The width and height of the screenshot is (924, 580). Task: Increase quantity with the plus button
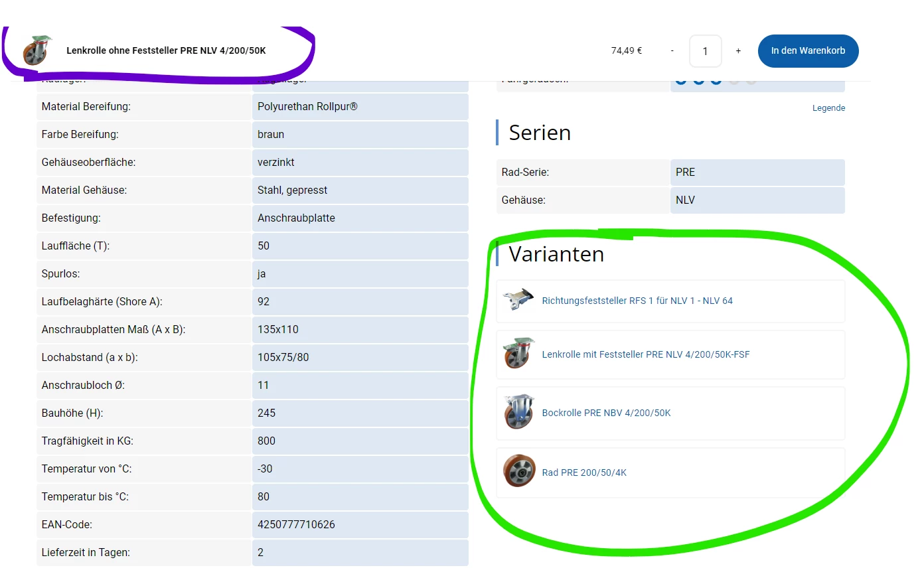(738, 51)
